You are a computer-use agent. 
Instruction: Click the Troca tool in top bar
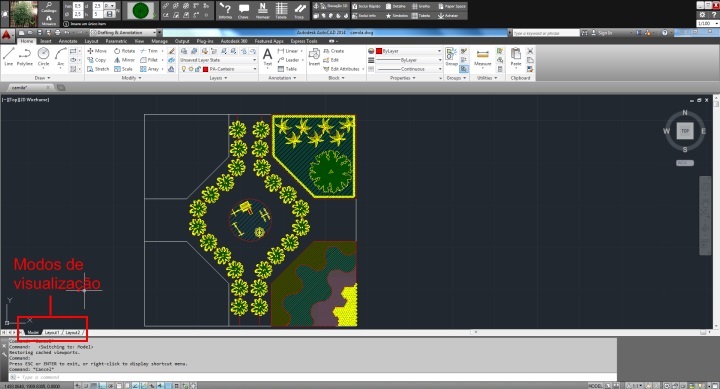299,11
